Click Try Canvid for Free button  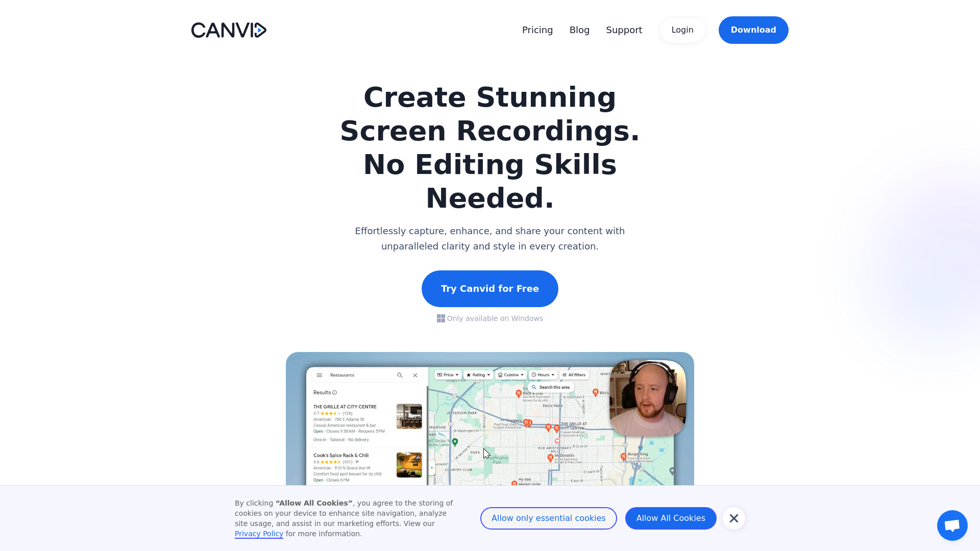tap(490, 288)
